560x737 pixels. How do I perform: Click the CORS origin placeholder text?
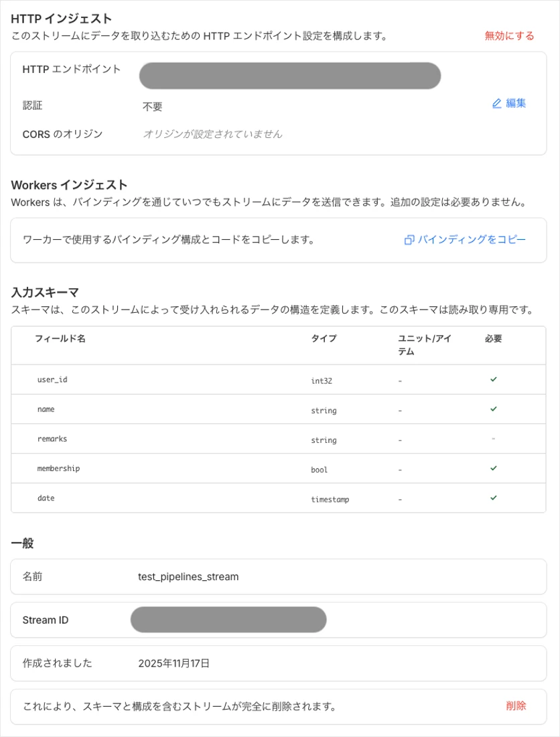tap(212, 135)
